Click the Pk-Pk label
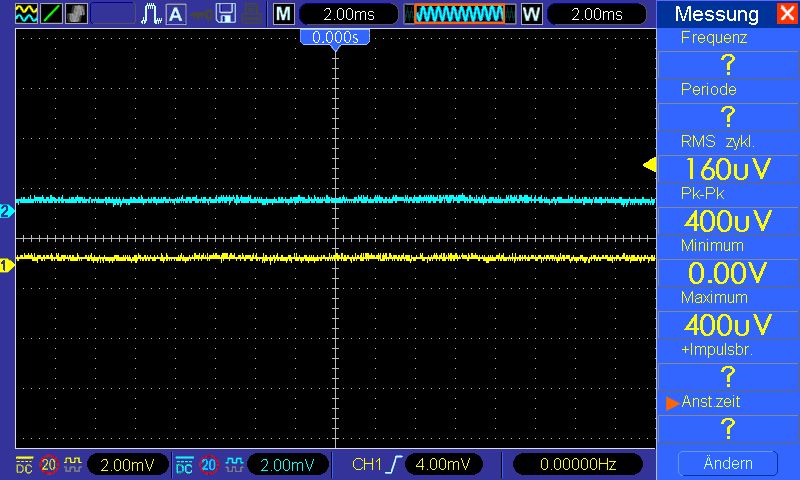This screenshot has width=800, height=480. [x=703, y=194]
